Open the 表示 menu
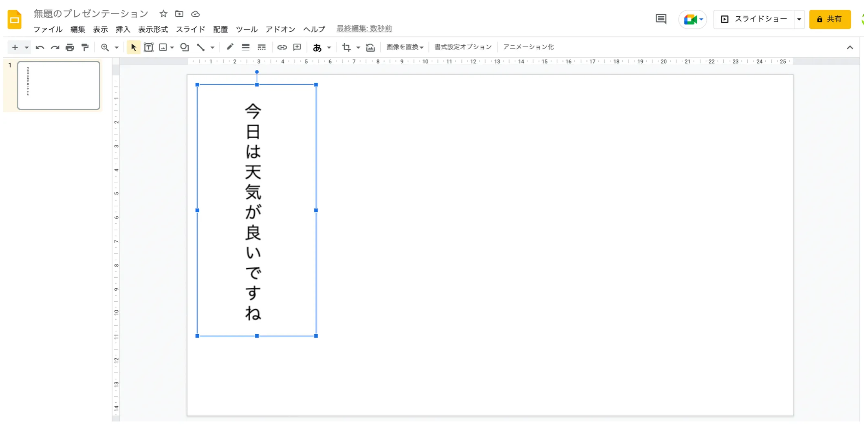 (100, 29)
